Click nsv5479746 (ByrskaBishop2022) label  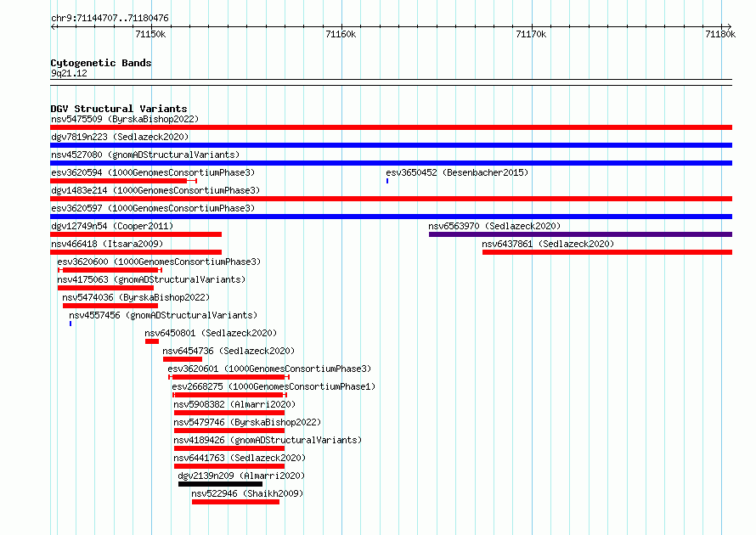pos(247,422)
